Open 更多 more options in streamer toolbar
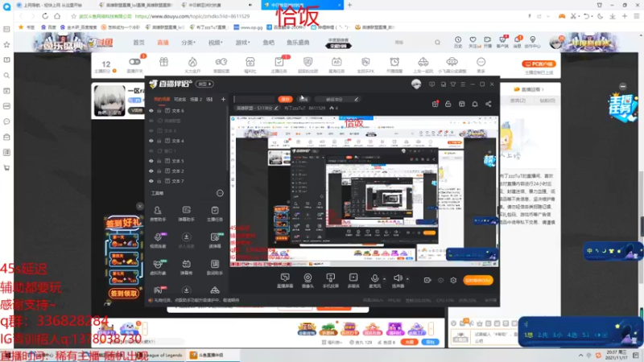The image size is (644, 362). [481, 65]
